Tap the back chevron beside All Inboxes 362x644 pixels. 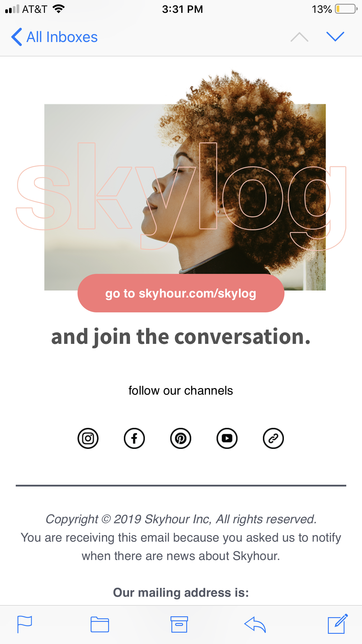17,37
